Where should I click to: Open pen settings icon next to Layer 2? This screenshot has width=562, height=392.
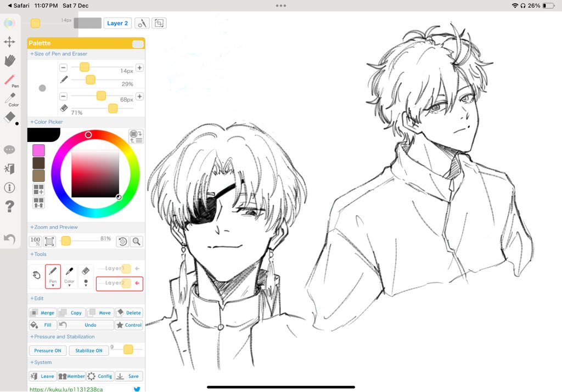[x=142, y=23]
